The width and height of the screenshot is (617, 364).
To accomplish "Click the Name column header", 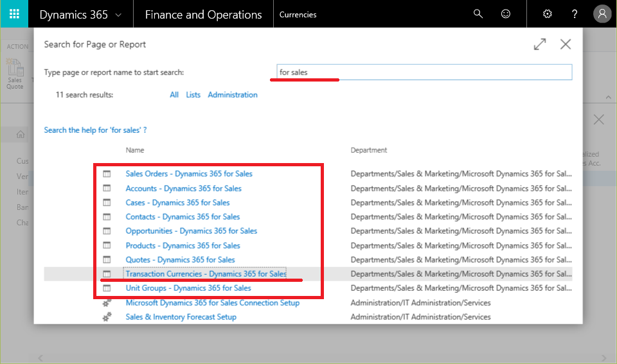I will click(135, 150).
